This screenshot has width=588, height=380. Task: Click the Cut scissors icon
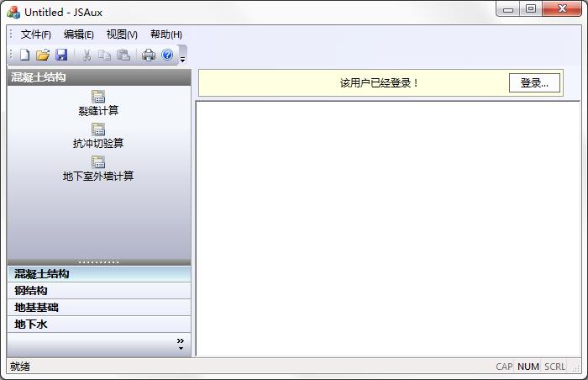point(87,55)
